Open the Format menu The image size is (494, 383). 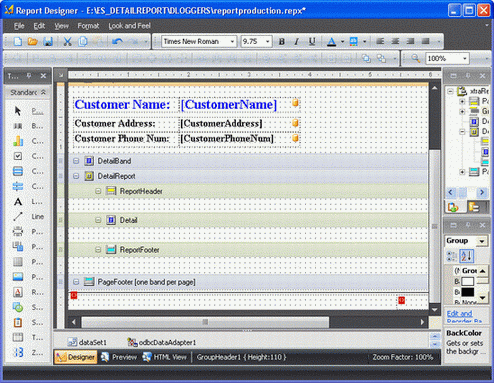pos(88,26)
